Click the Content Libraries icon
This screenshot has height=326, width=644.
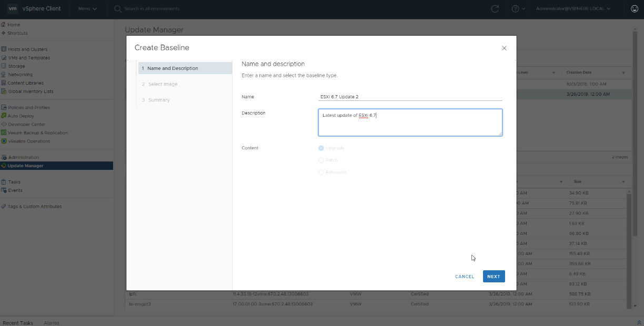click(4, 83)
